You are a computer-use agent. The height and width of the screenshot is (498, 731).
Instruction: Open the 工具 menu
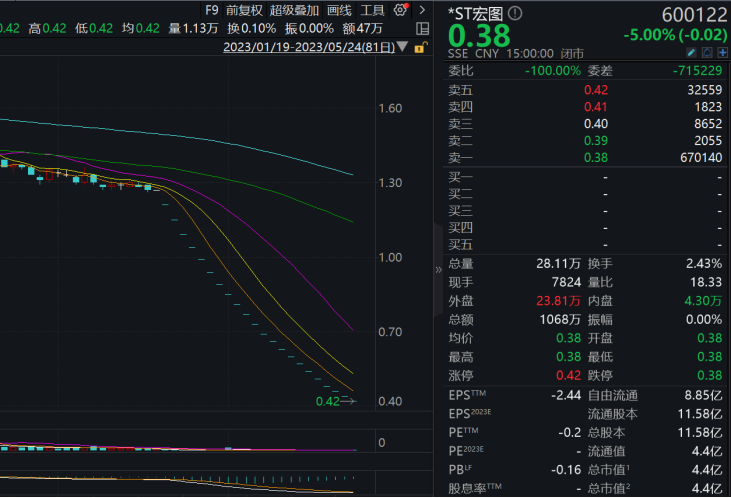(372, 10)
